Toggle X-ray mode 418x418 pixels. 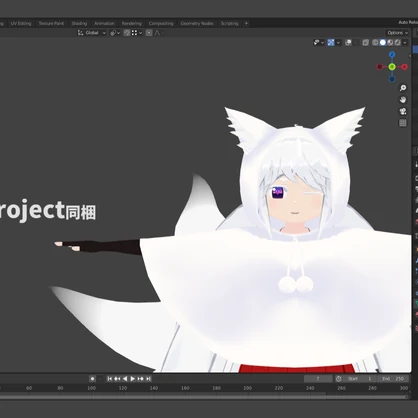point(366,42)
